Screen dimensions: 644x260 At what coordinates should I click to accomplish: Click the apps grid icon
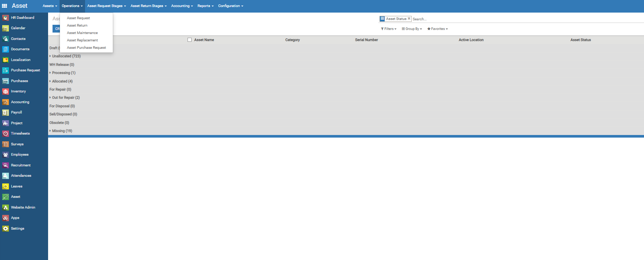[4, 6]
